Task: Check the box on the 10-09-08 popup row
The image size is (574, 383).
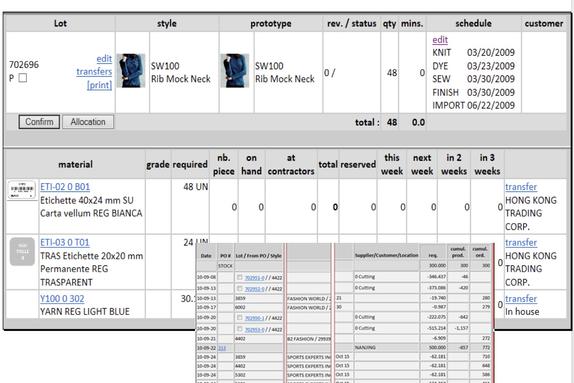Action: (x=240, y=277)
